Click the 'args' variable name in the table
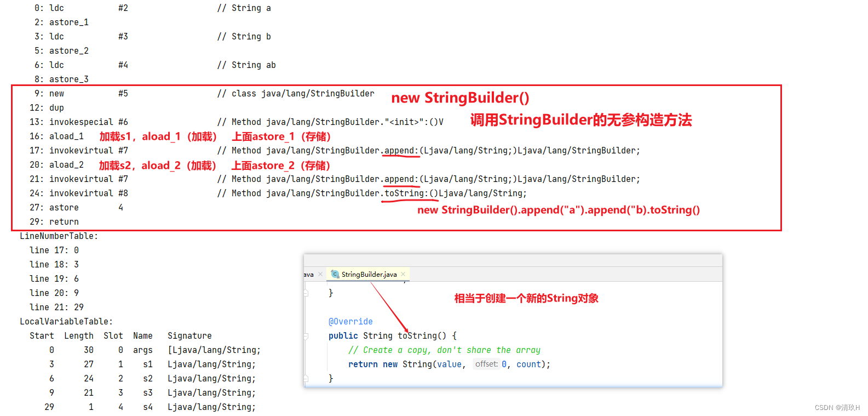The height and width of the screenshot is (416, 868). click(x=143, y=350)
